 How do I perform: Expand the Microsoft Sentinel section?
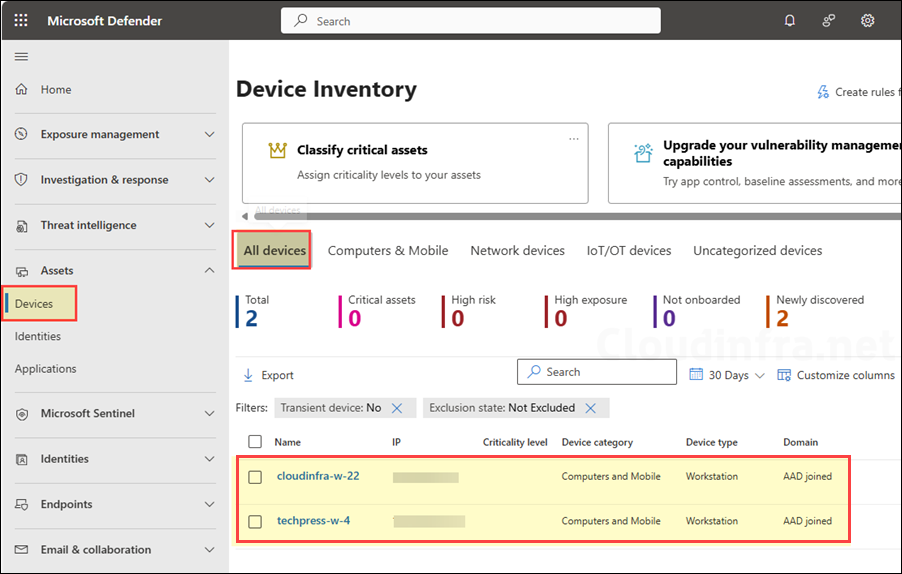pos(209,414)
